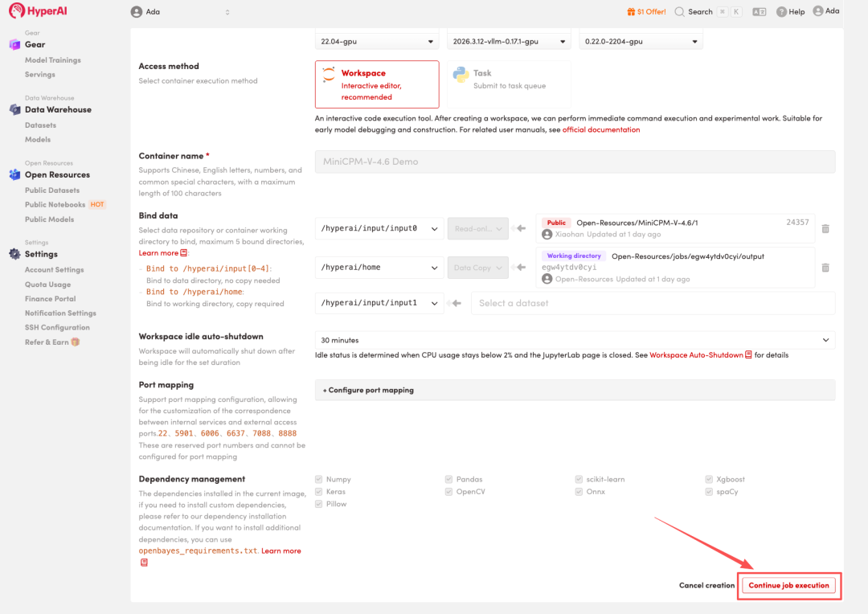
Task: Toggle the scikit-learn checkbox
Action: 579,480
